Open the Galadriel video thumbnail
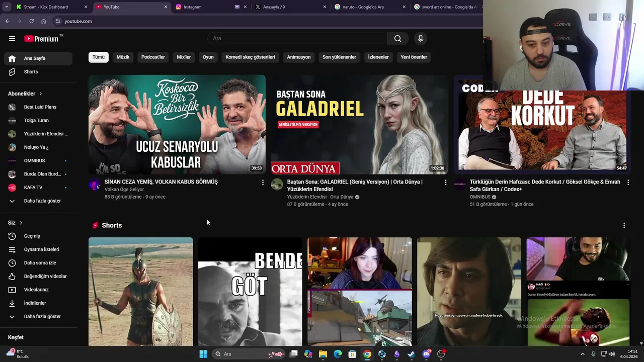Viewport: 644px width, 362px height. tap(360, 125)
